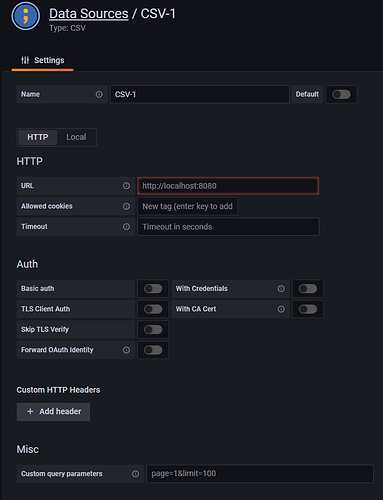The height and width of the screenshot is (500, 383).
Task: Open the Data Sources breadcrumb link
Action: point(89,14)
